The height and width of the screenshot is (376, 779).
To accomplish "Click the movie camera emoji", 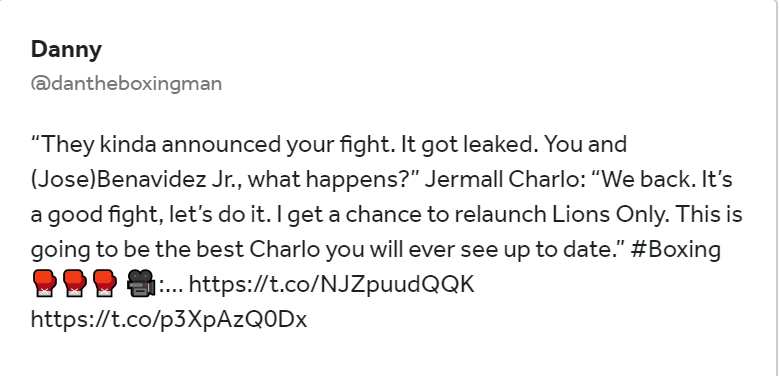I will [142, 284].
